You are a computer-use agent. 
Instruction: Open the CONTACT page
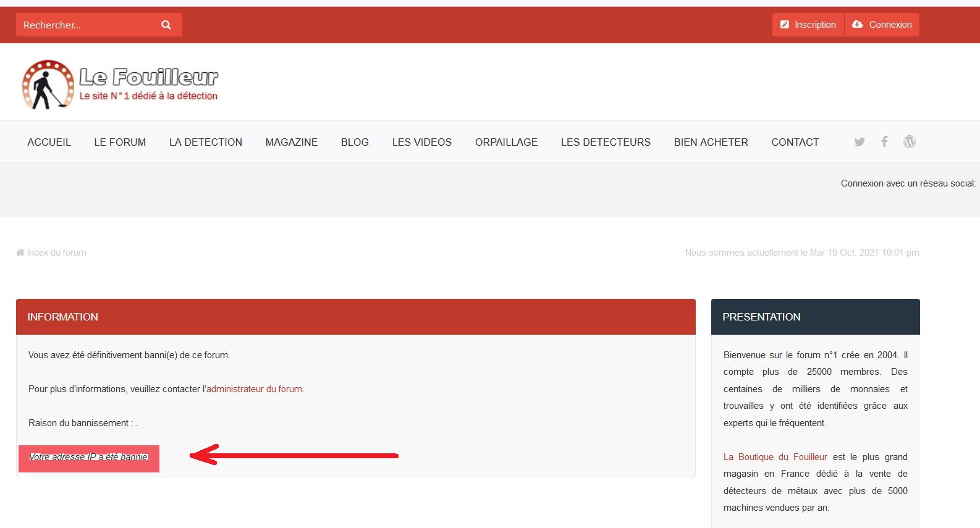pyautogui.click(x=795, y=142)
